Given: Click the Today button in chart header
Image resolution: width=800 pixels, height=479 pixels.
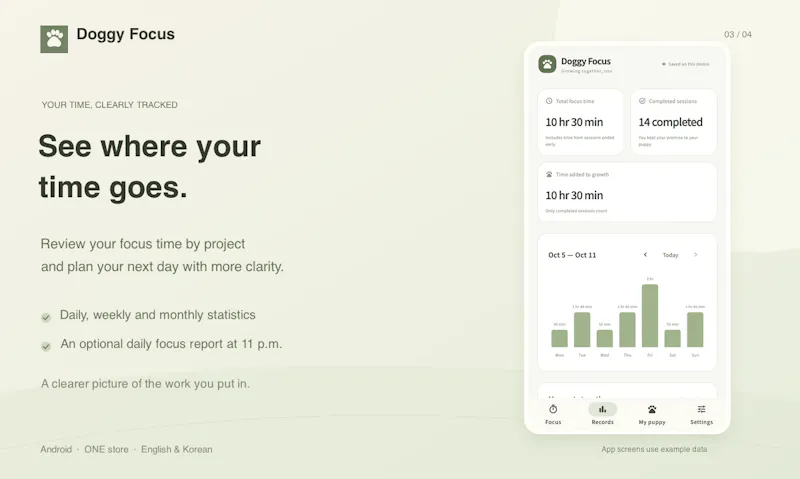Looking at the screenshot, I should tap(670, 255).
